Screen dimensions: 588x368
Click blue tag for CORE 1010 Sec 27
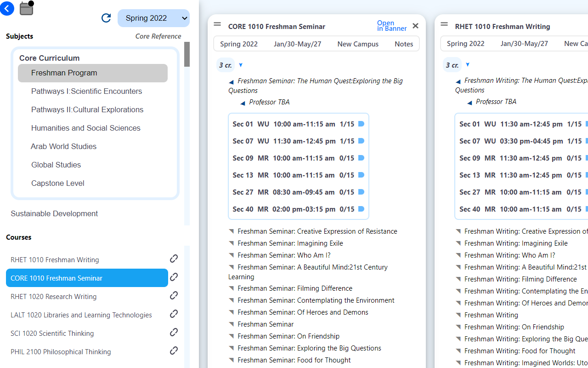tap(361, 192)
